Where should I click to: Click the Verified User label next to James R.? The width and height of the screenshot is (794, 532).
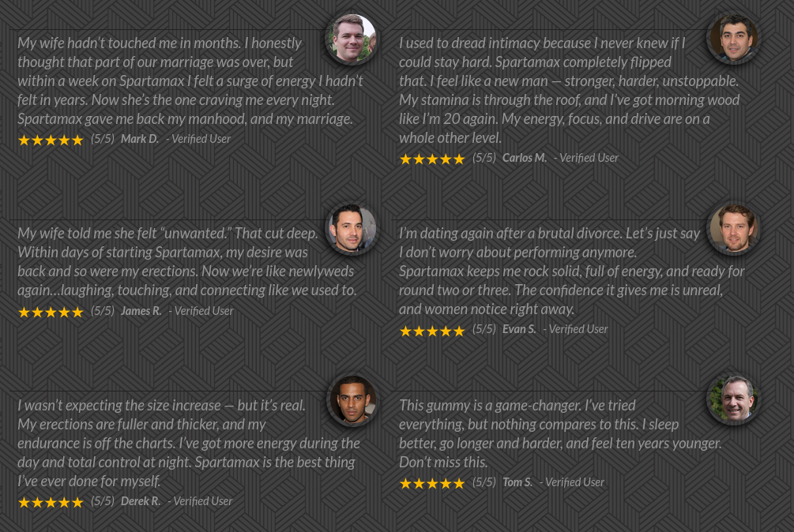(x=204, y=311)
